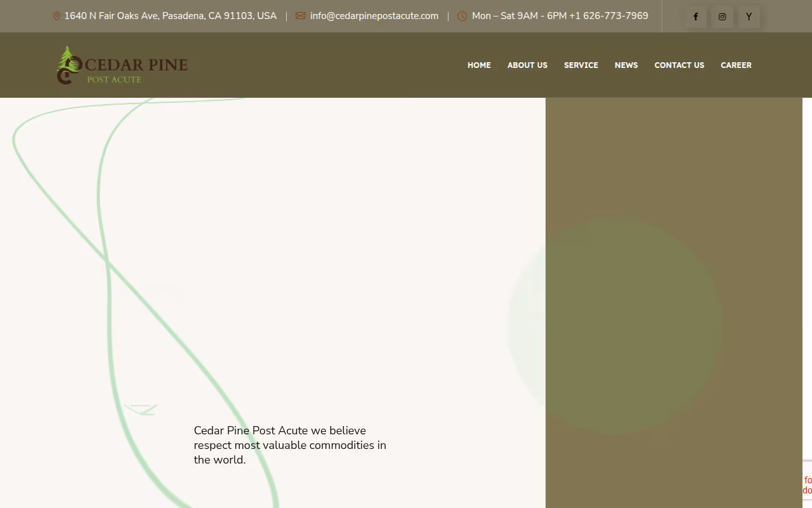This screenshot has width=812, height=508.
Task: Open the Contact Us page link
Action: click(x=679, y=65)
